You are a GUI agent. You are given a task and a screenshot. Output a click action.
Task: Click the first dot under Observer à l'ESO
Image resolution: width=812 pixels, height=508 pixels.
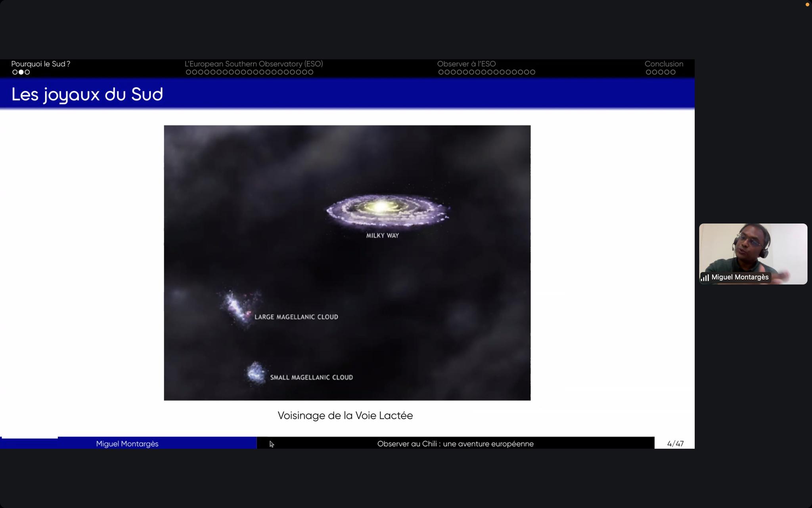click(x=441, y=72)
